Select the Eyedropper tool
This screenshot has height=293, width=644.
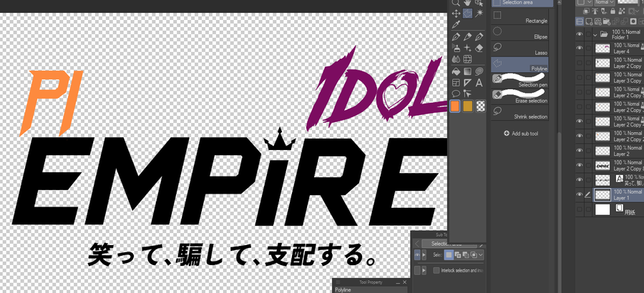456,25
